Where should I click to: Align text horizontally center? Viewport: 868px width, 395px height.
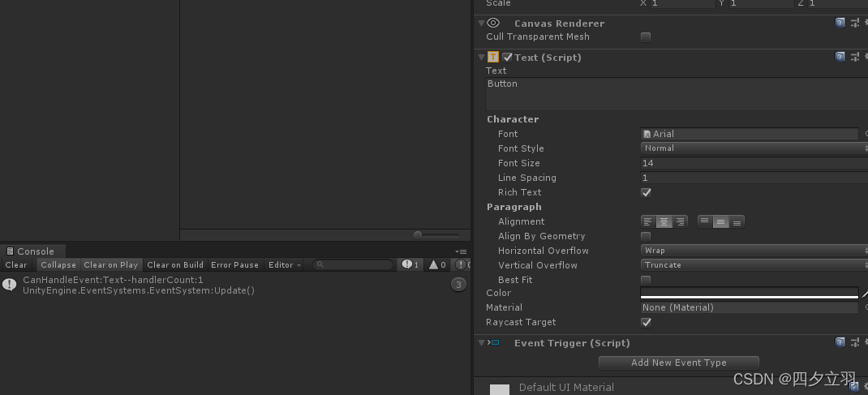coord(664,222)
